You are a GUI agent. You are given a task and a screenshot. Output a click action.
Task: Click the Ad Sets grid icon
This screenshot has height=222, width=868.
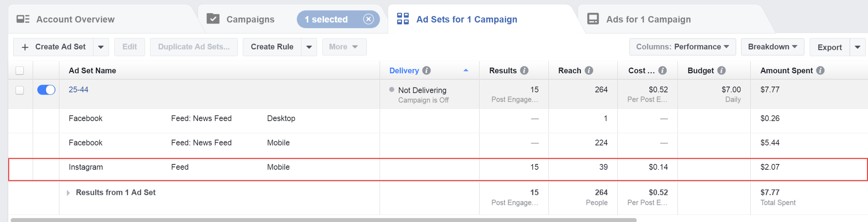click(x=403, y=19)
